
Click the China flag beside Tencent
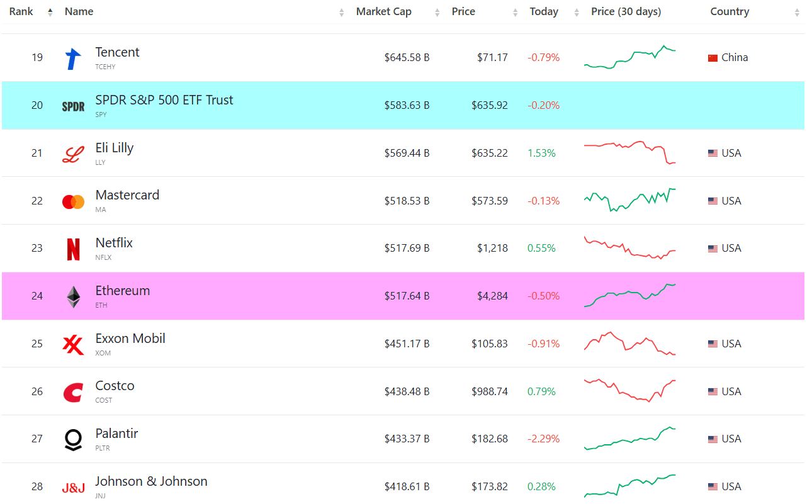click(713, 58)
